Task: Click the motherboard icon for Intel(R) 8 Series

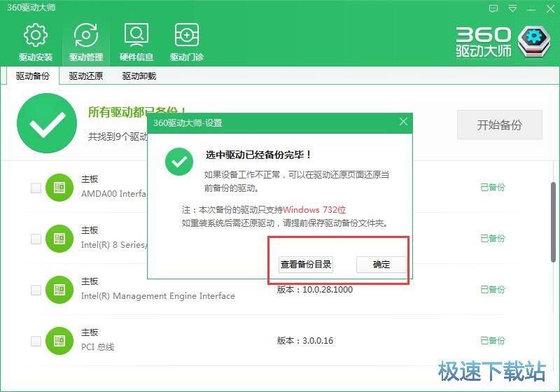Action: click(x=59, y=239)
